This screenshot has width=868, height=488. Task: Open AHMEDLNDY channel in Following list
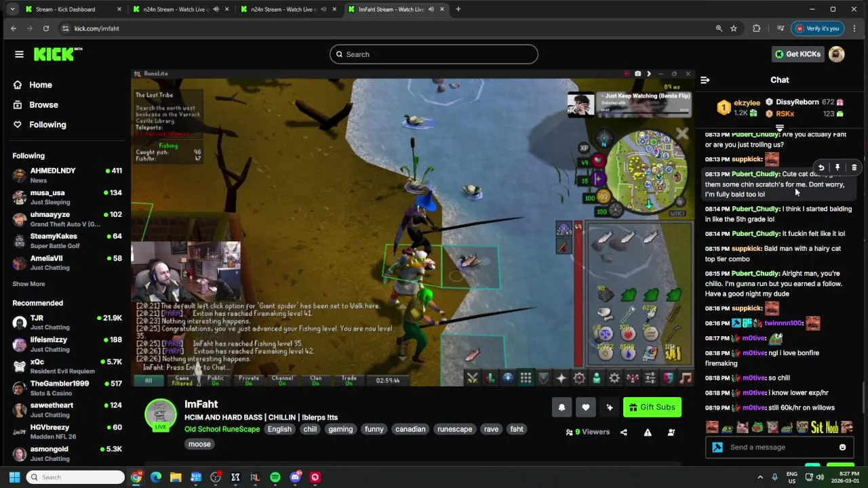coord(66,175)
